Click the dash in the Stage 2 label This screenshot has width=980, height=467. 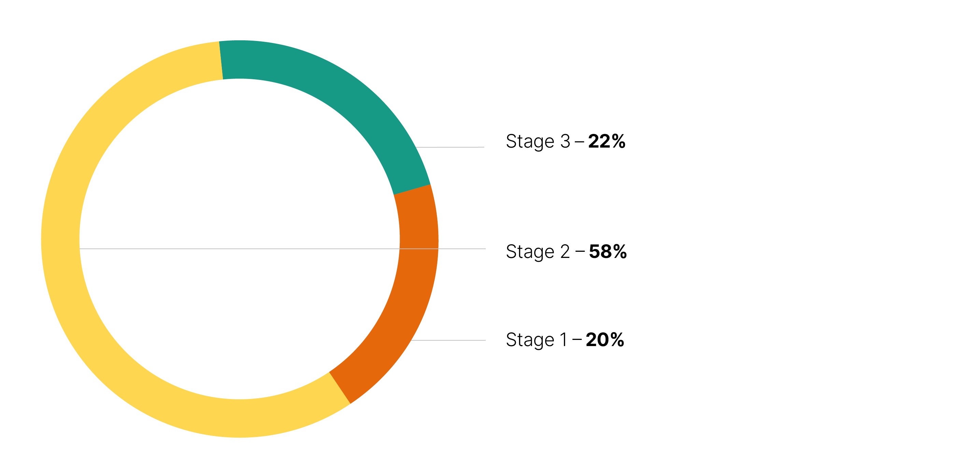tap(580, 251)
